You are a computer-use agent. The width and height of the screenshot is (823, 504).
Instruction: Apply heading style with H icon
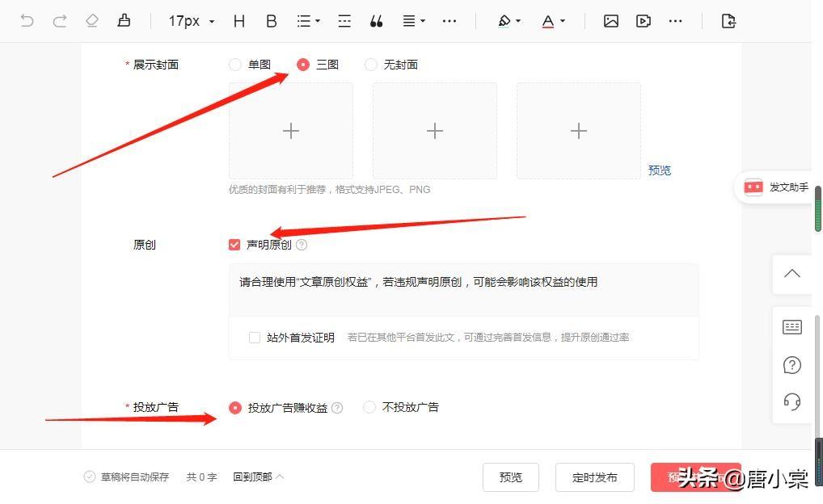238,21
